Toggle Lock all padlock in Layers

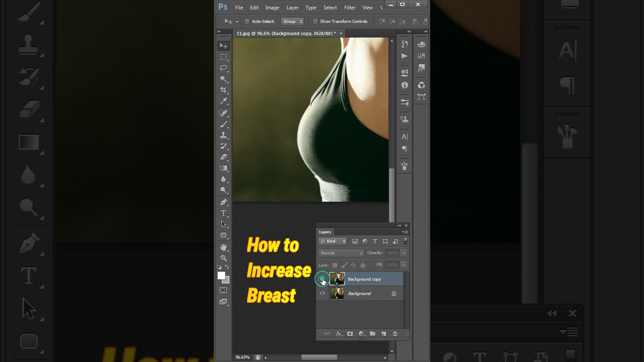click(x=363, y=265)
